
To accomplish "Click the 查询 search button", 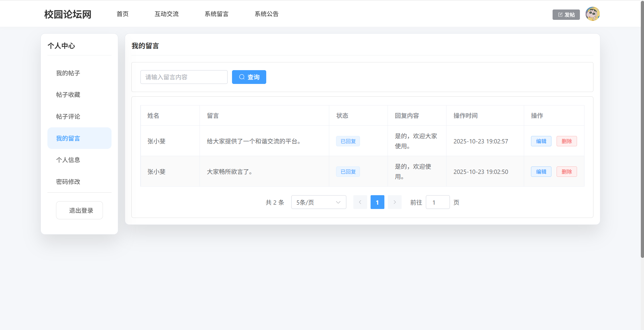I will 249,77.
